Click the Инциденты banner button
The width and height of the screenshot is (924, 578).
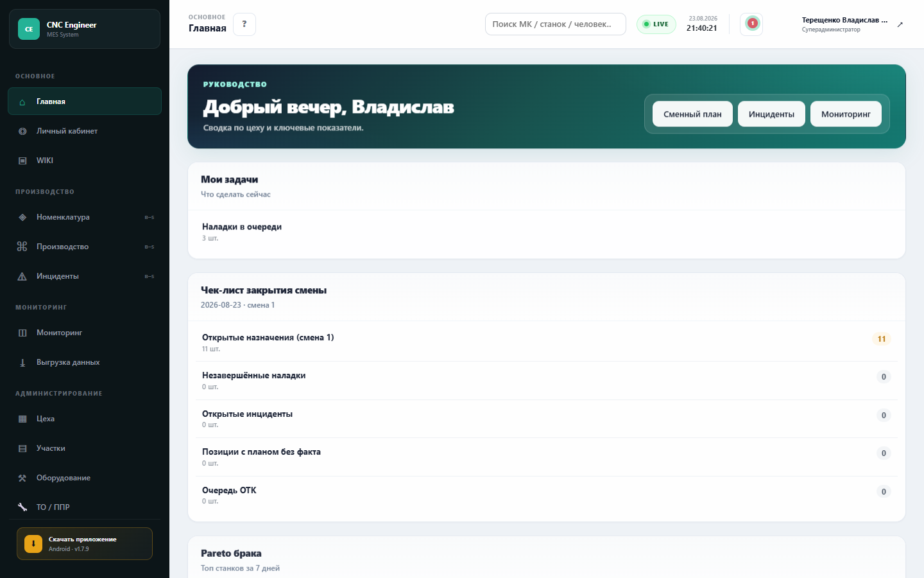pos(771,114)
